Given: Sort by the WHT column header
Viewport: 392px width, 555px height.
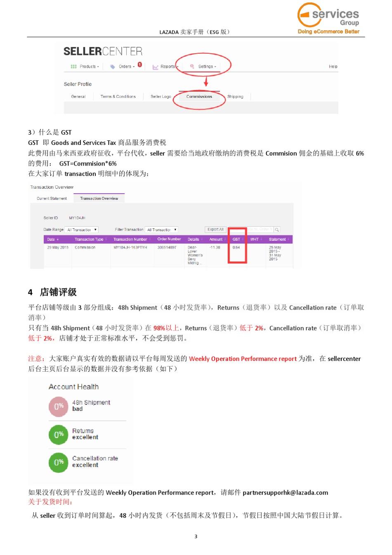Looking at the screenshot, I should (x=256, y=240).
